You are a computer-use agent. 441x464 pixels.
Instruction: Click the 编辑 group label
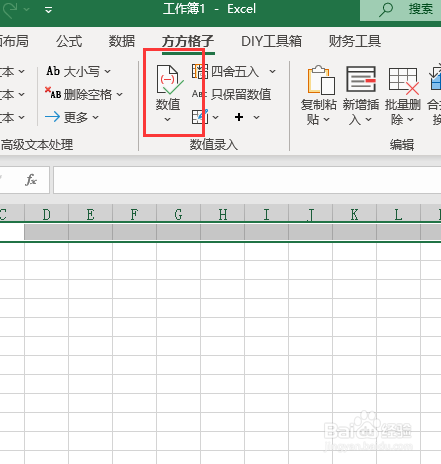(x=402, y=145)
